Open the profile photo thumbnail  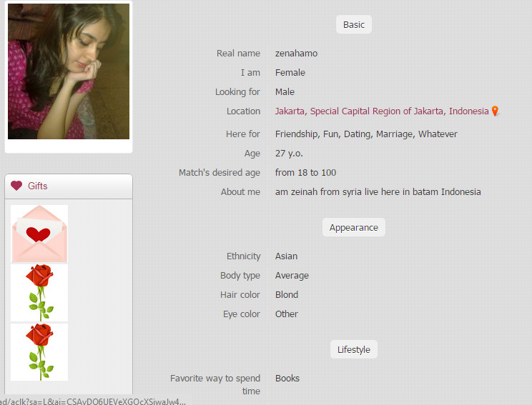(x=69, y=71)
